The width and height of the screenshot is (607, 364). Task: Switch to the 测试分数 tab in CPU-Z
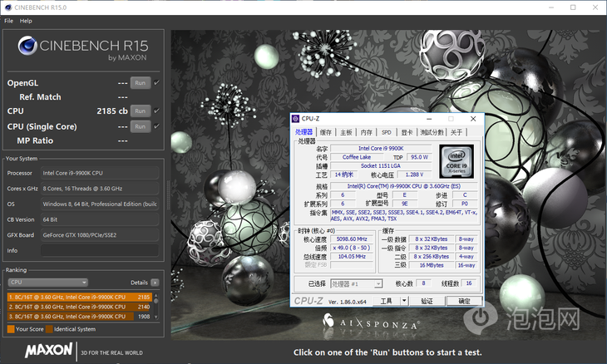point(432,132)
